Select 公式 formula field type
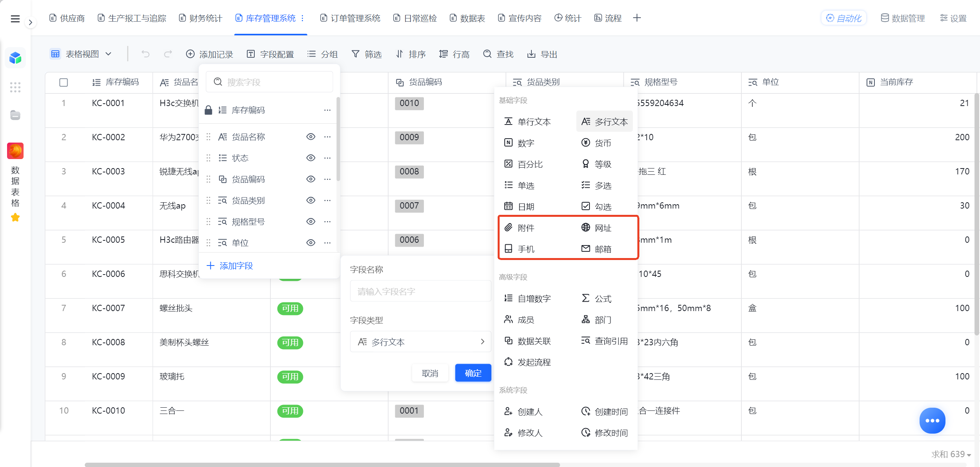The image size is (980, 467). pyautogui.click(x=596, y=299)
